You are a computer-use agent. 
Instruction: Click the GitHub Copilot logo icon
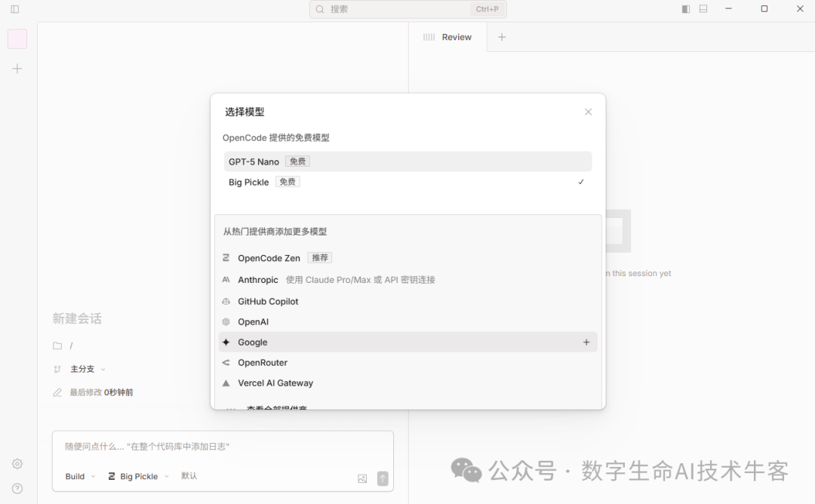(226, 301)
